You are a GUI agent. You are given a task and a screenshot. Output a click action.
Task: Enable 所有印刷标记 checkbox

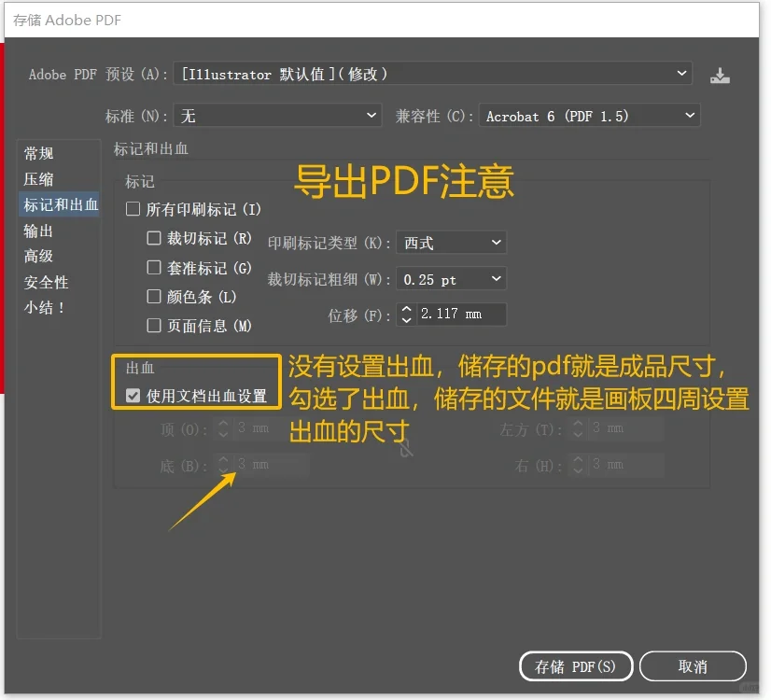pos(133,209)
